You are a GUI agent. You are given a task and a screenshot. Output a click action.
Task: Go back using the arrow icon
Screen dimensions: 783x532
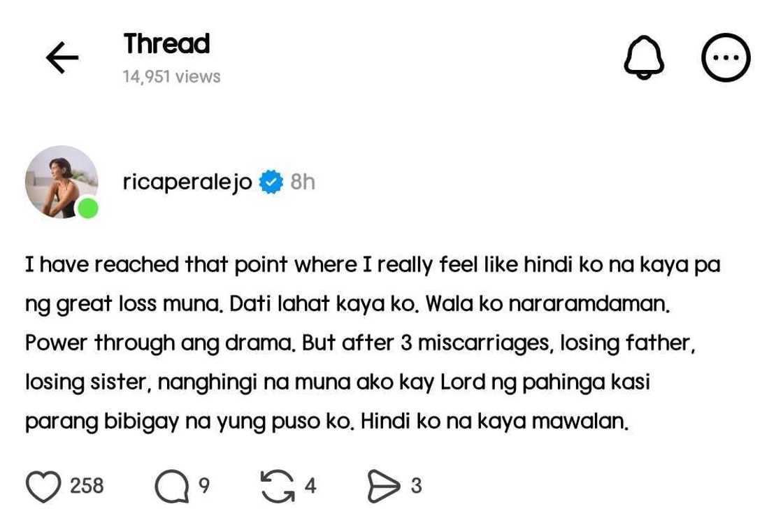coord(62,58)
